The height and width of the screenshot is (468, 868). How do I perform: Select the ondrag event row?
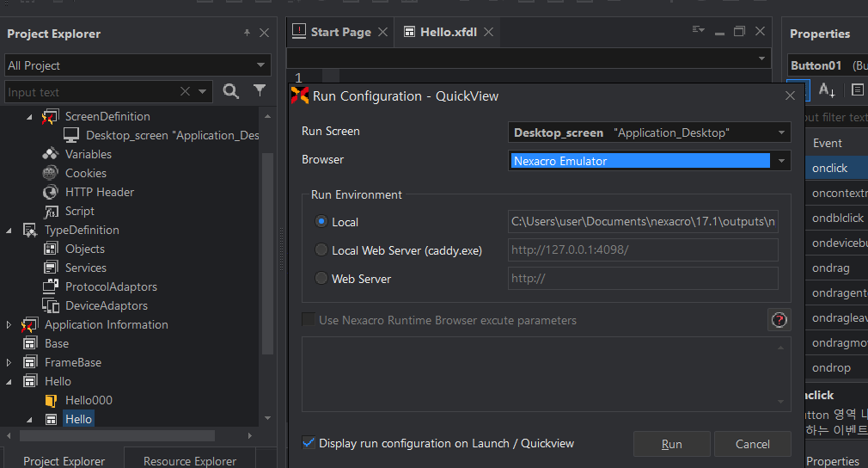click(x=836, y=268)
